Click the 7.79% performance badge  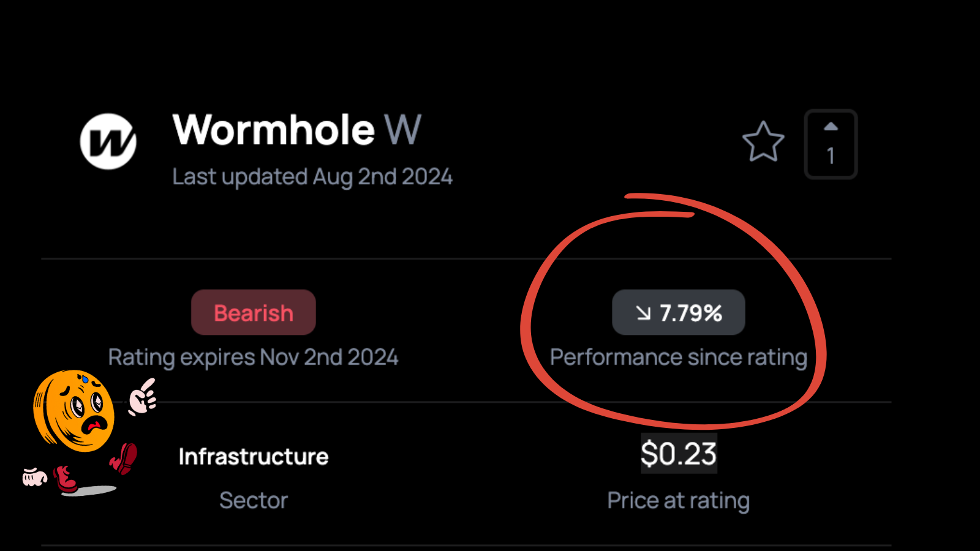tap(679, 312)
